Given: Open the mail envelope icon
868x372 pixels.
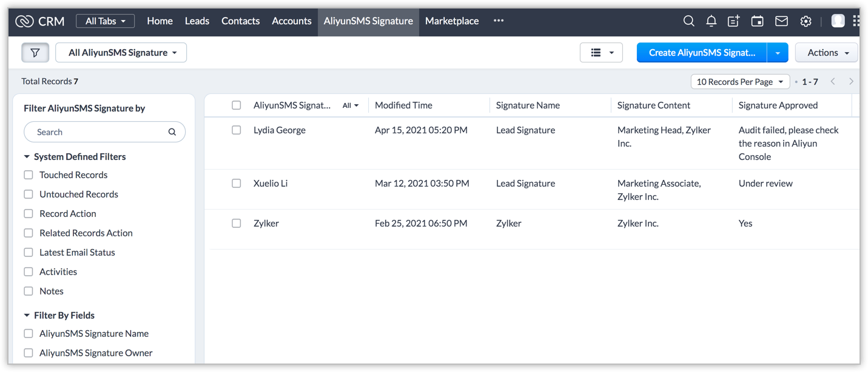Looking at the screenshot, I should click(781, 21).
